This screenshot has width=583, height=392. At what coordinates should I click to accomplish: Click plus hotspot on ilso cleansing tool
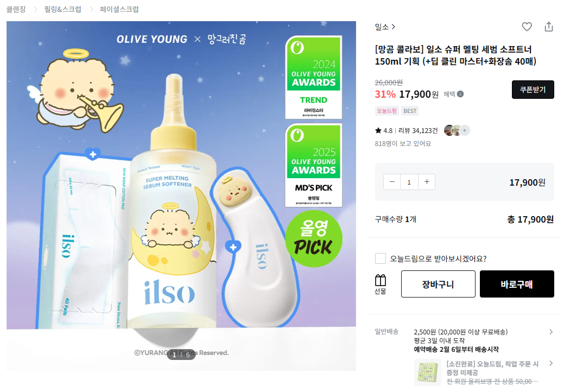click(x=233, y=246)
